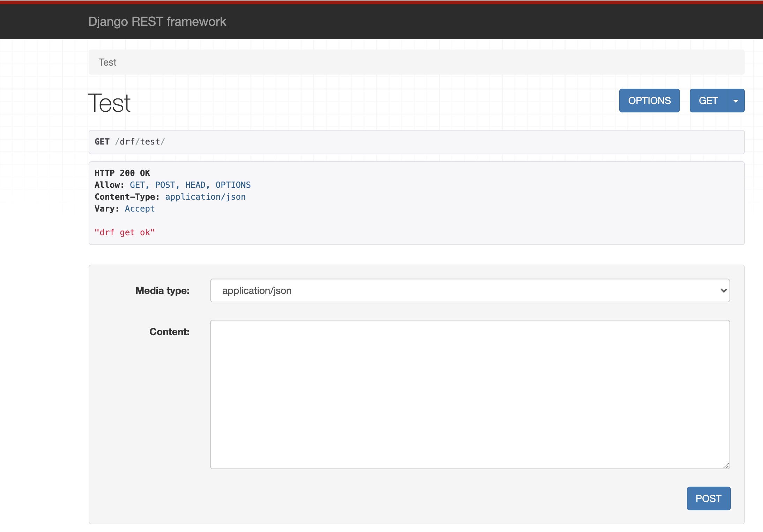Click the blue GET button
Image resolution: width=763 pixels, height=532 pixels.
[708, 101]
